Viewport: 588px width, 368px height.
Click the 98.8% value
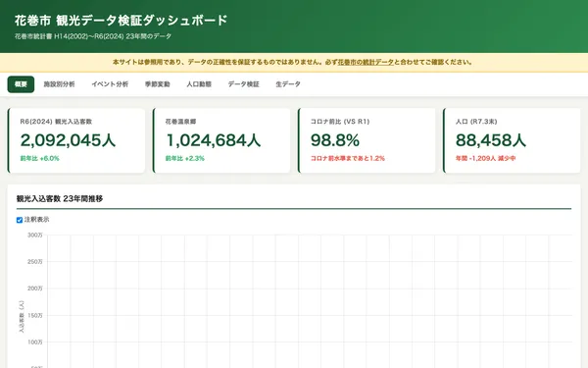point(335,140)
